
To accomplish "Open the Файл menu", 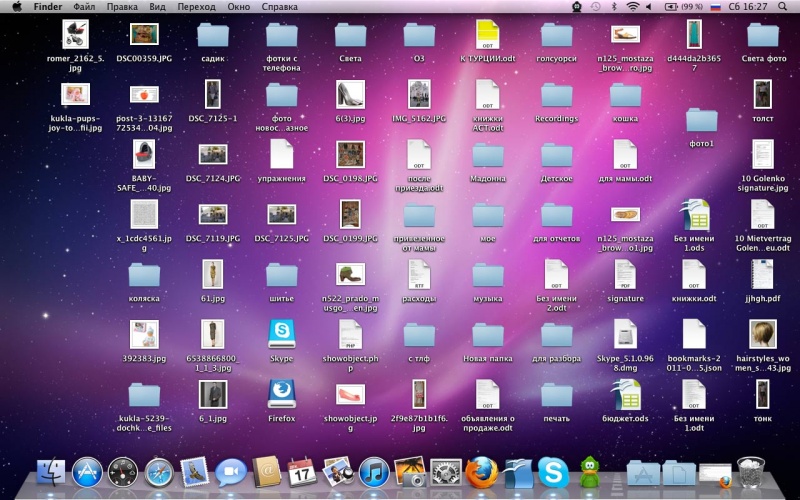I will point(84,7).
